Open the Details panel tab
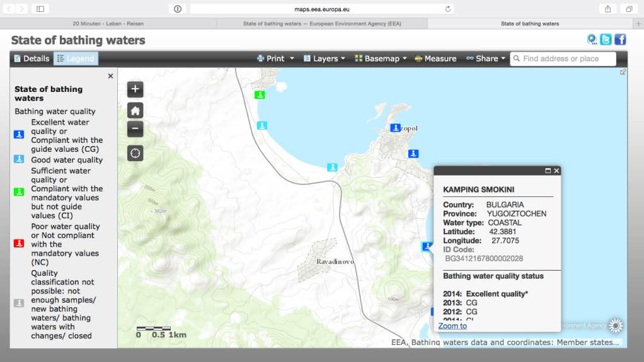The image size is (644, 362). click(32, 59)
